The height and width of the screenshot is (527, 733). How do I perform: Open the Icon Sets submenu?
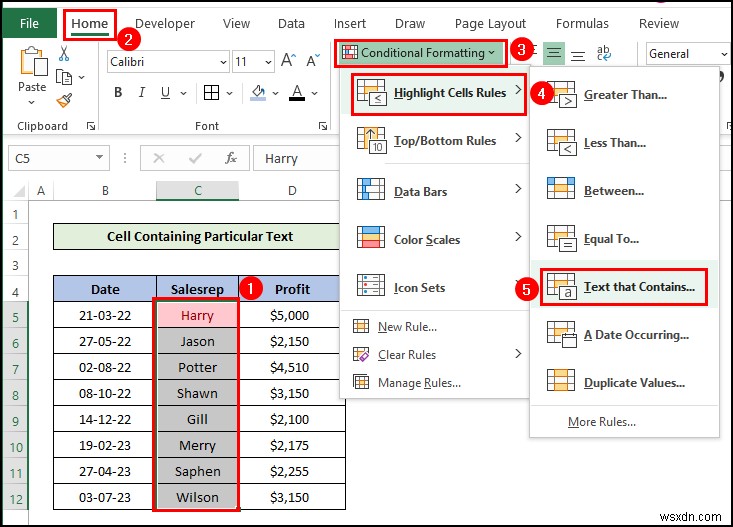[438, 287]
